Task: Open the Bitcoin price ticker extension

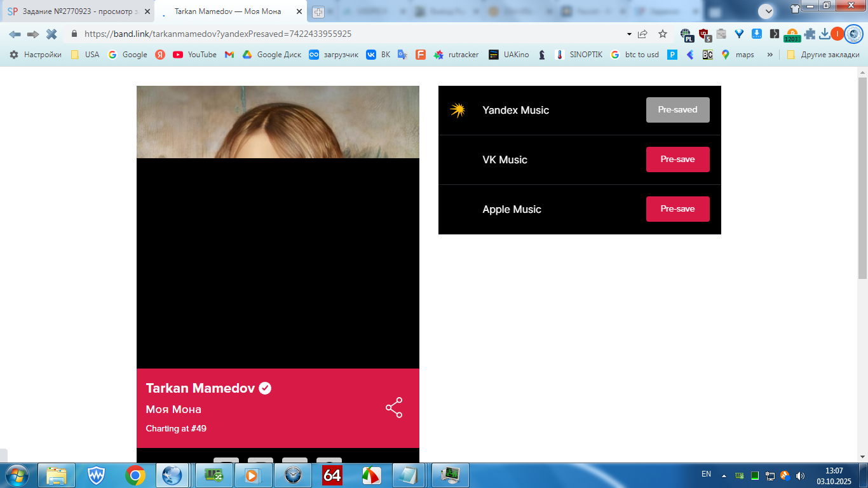Action: point(792,36)
